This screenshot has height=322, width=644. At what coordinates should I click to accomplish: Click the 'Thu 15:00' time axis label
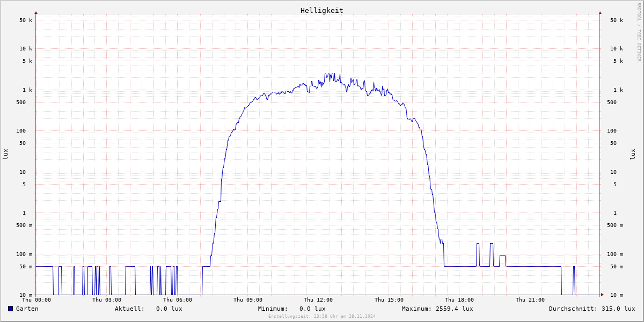coord(389,300)
